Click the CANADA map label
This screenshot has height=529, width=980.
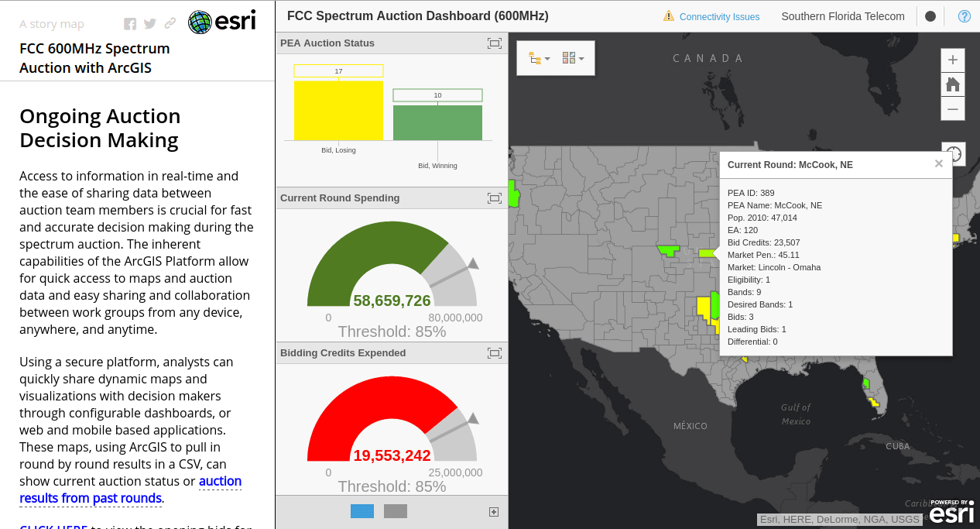tap(708, 58)
